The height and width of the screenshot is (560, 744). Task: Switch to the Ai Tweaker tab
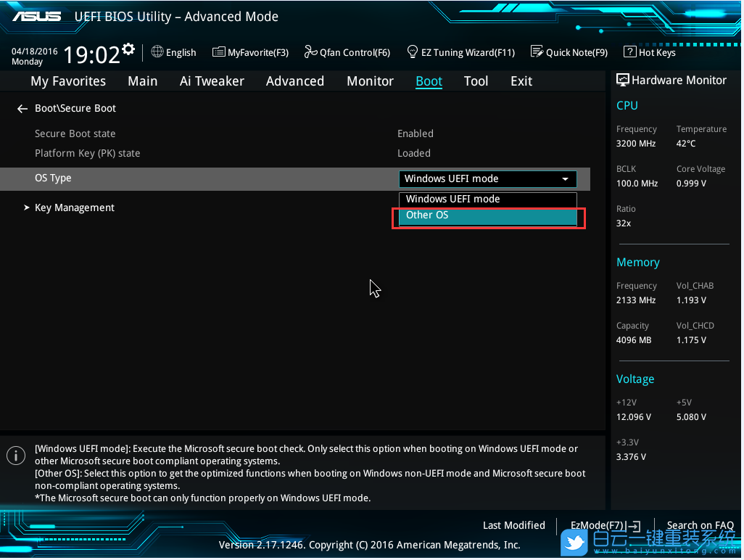[212, 81]
